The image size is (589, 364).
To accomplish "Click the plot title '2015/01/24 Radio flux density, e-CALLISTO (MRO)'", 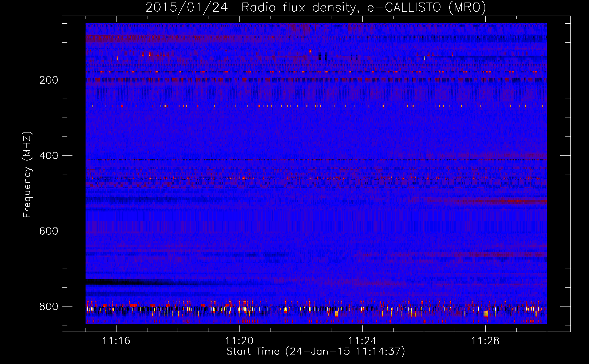I will tap(316, 8).
